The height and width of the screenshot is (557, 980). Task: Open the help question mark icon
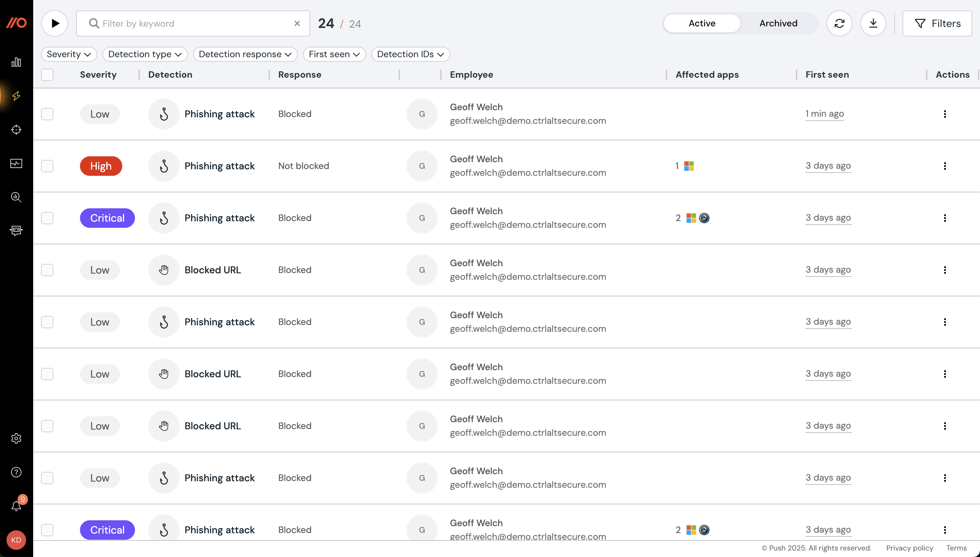pos(16,472)
